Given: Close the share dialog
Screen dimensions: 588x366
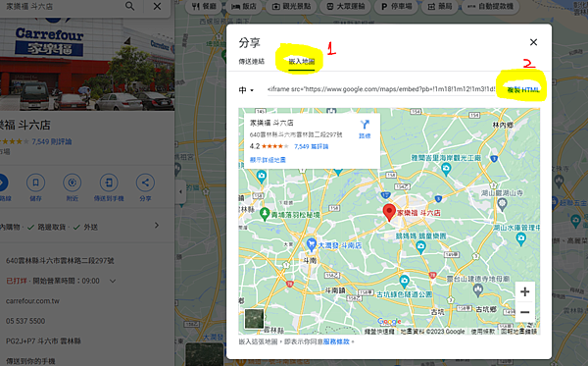Looking at the screenshot, I should pyautogui.click(x=533, y=42).
